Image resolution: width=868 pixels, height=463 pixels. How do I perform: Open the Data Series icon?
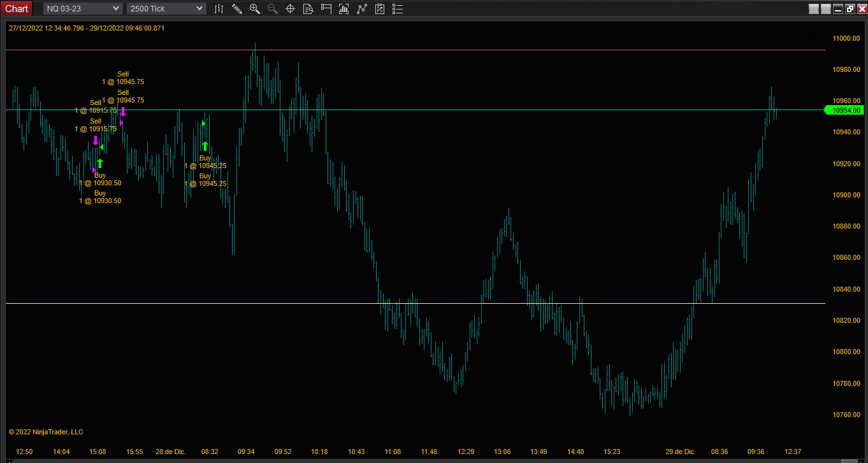[344, 9]
